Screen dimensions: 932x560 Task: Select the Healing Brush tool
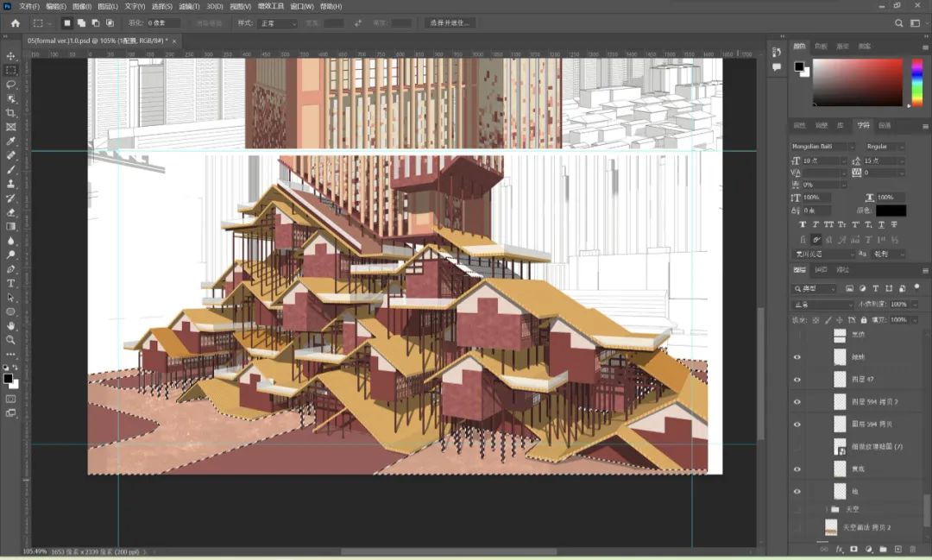tap(10, 156)
